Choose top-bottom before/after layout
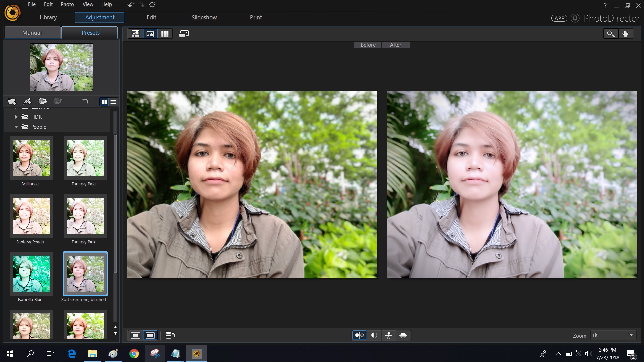This screenshot has height=362, width=644. (x=389, y=335)
